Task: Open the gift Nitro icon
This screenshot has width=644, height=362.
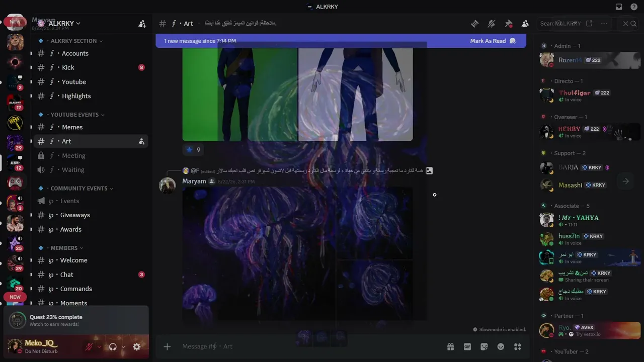Action: coord(450,347)
